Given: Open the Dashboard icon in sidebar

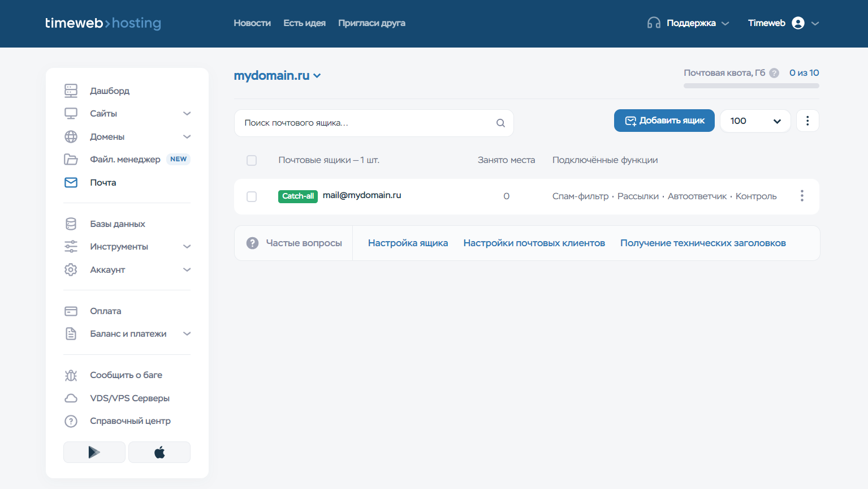Looking at the screenshot, I should [71, 91].
